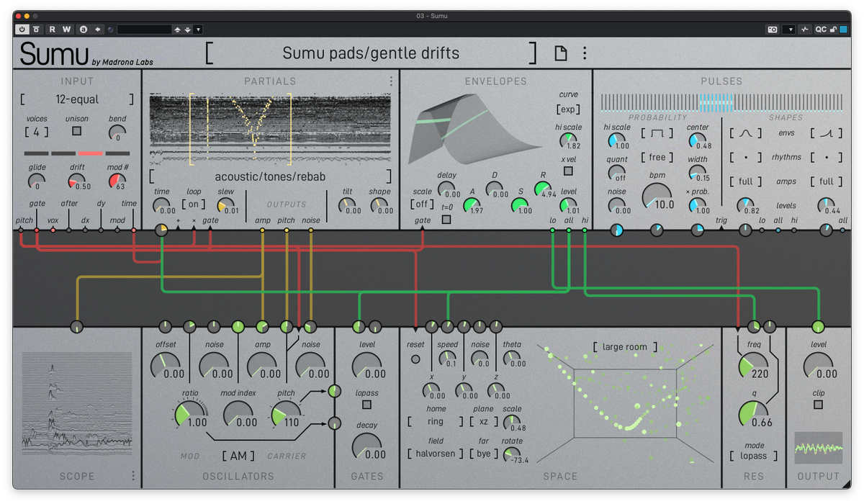Toggle the Gates lopass checkbox

(366, 405)
